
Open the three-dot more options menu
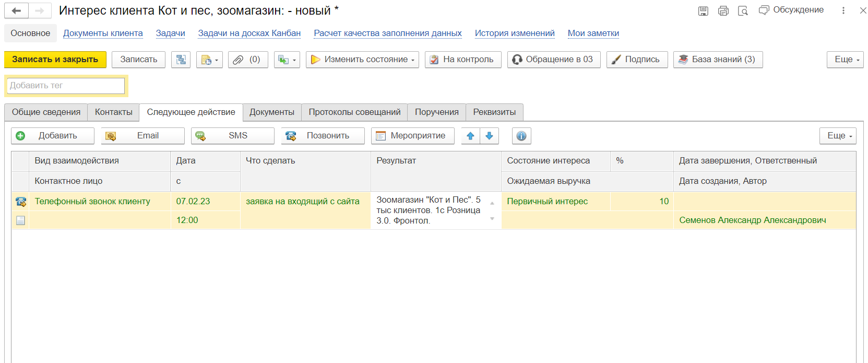tap(843, 10)
